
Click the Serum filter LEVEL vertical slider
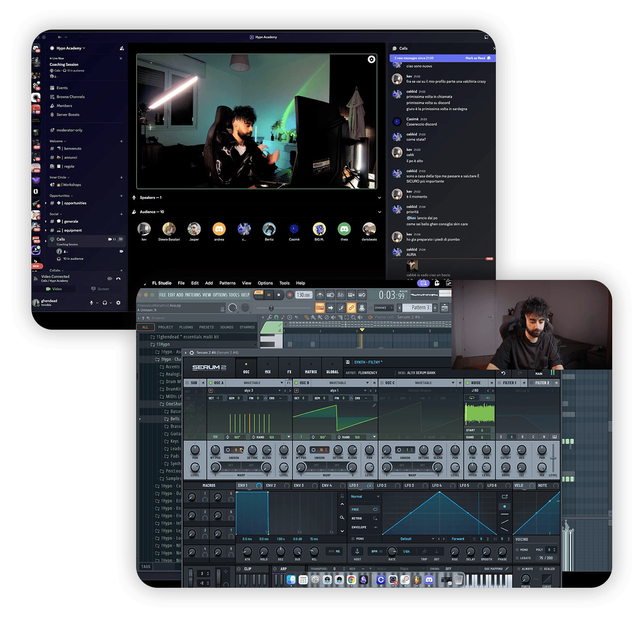coord(553,458)
